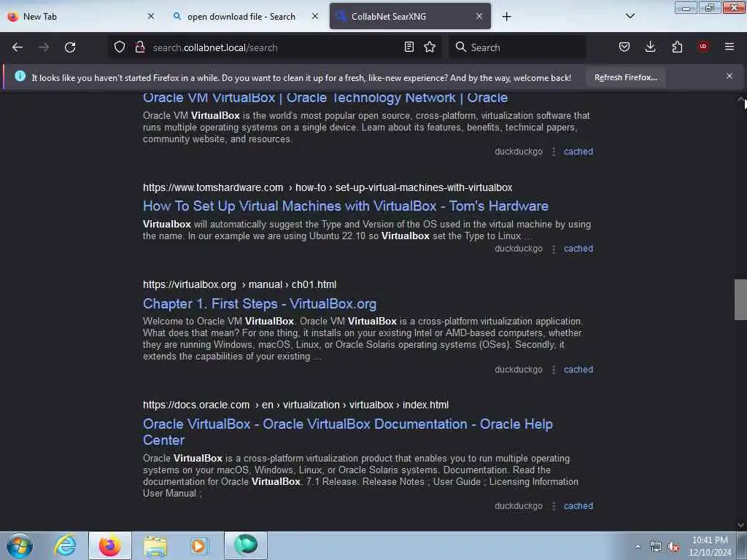Reload the current page
747x560 pixels.
pyautogui.click(x=70, y=47)
